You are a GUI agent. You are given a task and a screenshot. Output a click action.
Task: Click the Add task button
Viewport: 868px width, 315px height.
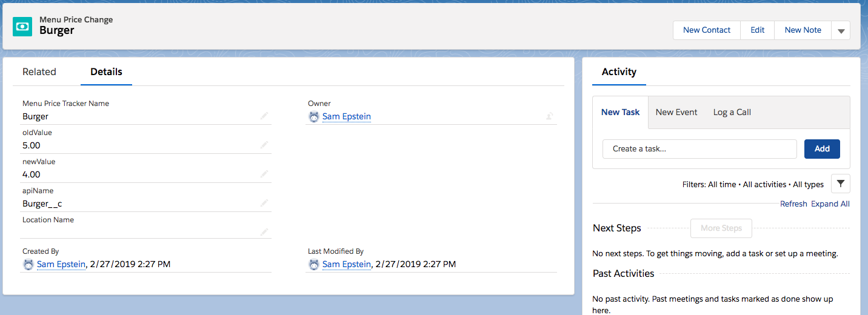822,149
